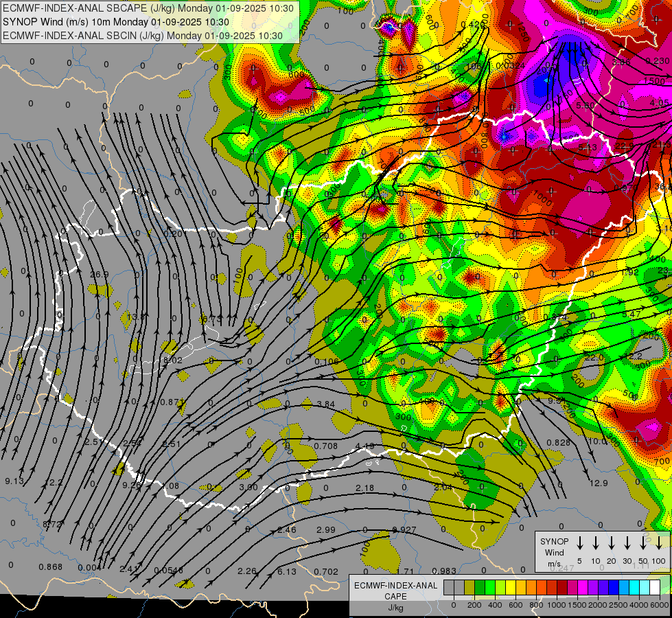Screen dimensions: 672x618
Task: Select the dark green swatch in CAPE legend
Action: point(480,588)
